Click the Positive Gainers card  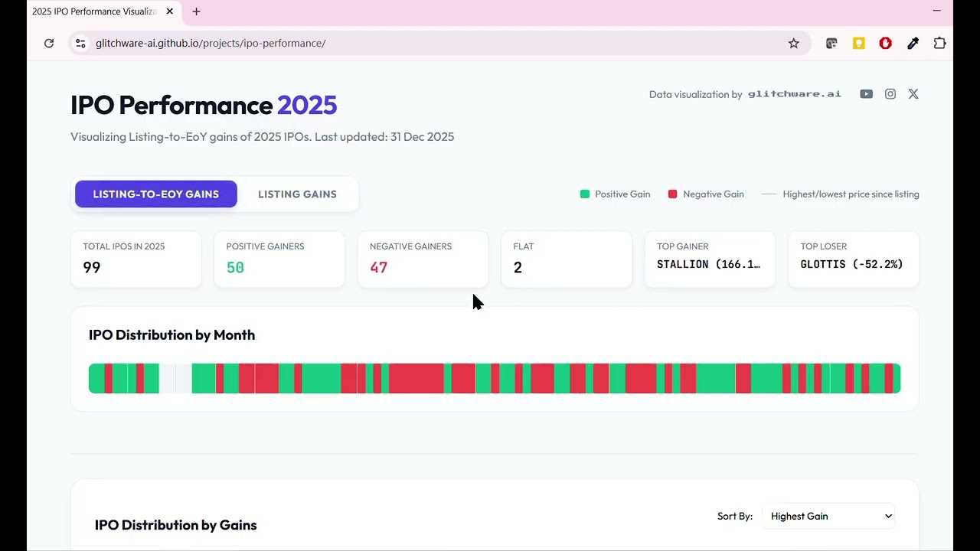(x=279, y=259)
